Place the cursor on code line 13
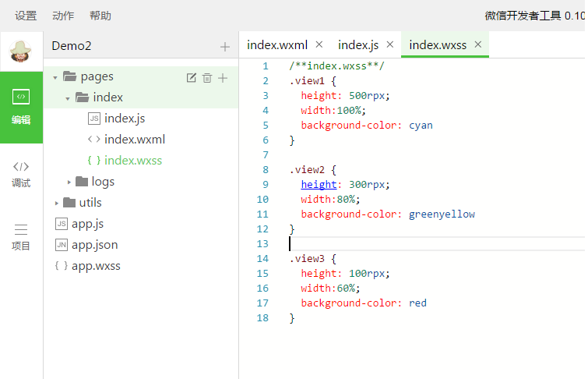 [x=389, y=244]
